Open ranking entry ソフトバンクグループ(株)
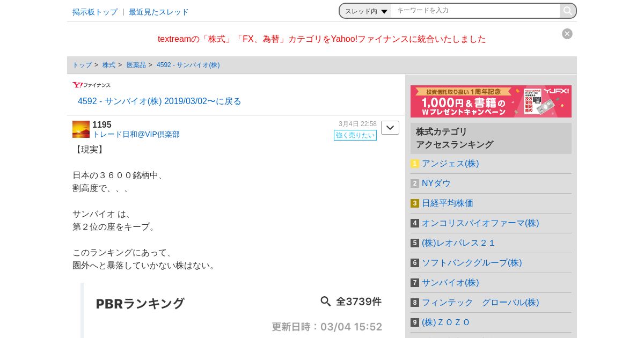 coord(472,263)
